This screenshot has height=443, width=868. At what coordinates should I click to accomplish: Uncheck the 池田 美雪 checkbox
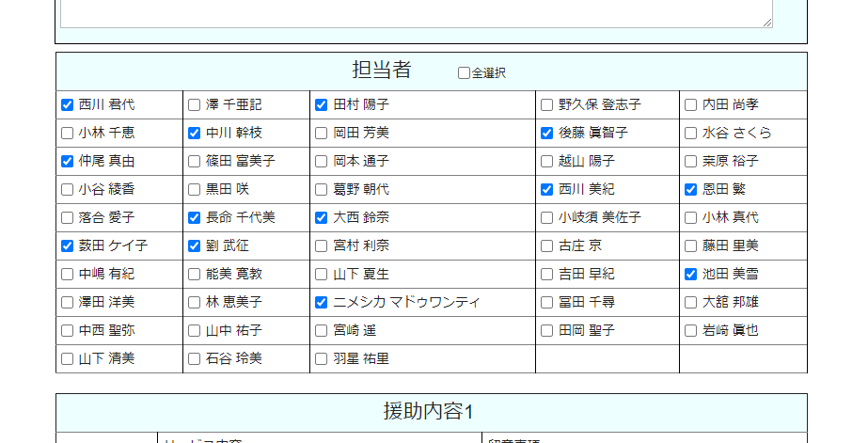690,275
